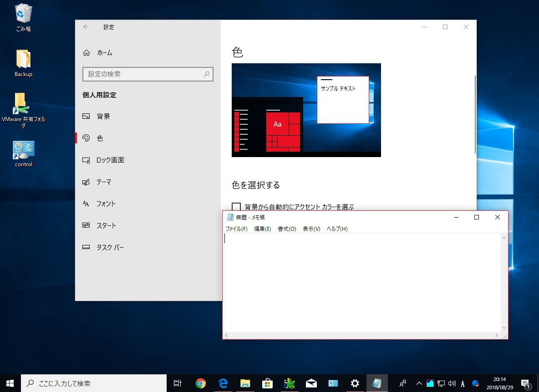Launch Microsoft Edge from the taskbar
539x392 pixels.
223,383
